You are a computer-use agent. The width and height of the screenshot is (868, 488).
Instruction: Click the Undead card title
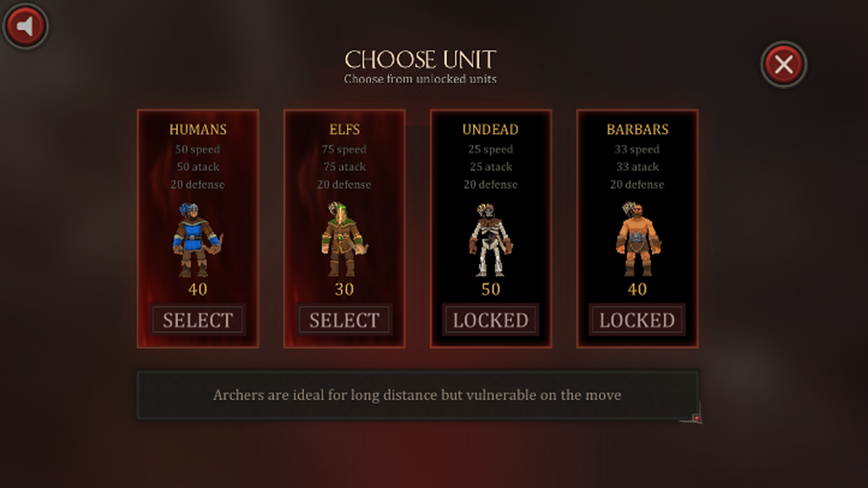[490, 129]
